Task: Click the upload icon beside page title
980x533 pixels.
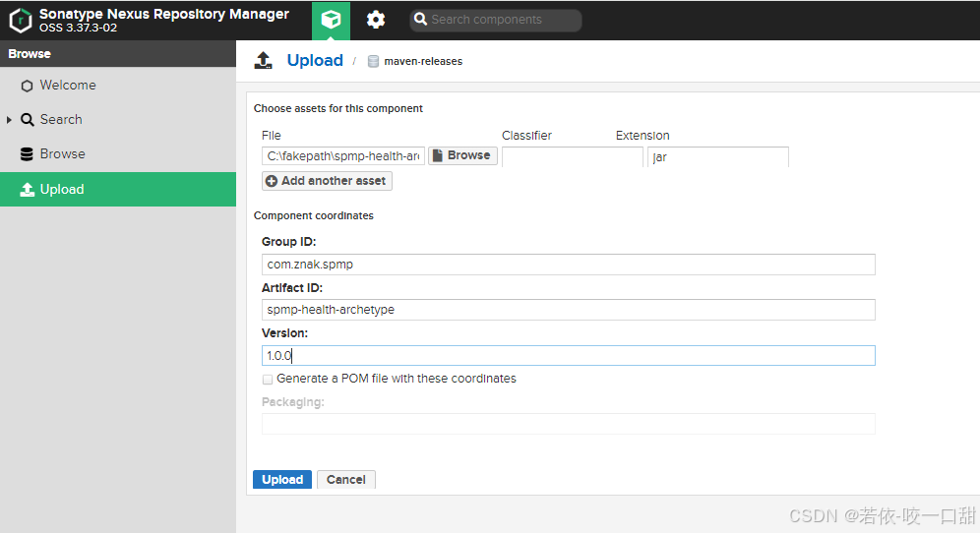Action: (263, 61)
